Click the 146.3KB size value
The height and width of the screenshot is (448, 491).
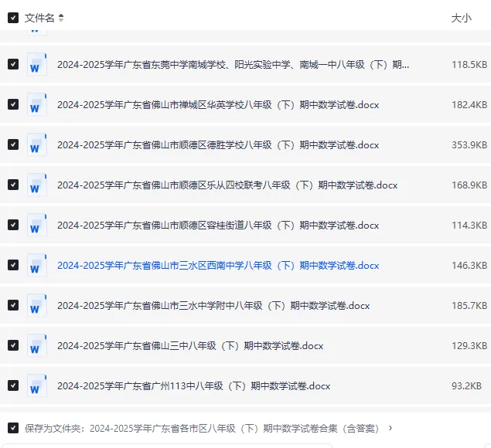coord(469,265)
